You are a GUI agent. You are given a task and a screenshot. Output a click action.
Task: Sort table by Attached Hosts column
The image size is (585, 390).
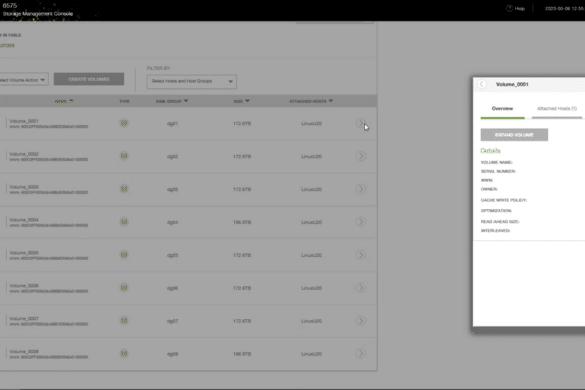[311, 101]
